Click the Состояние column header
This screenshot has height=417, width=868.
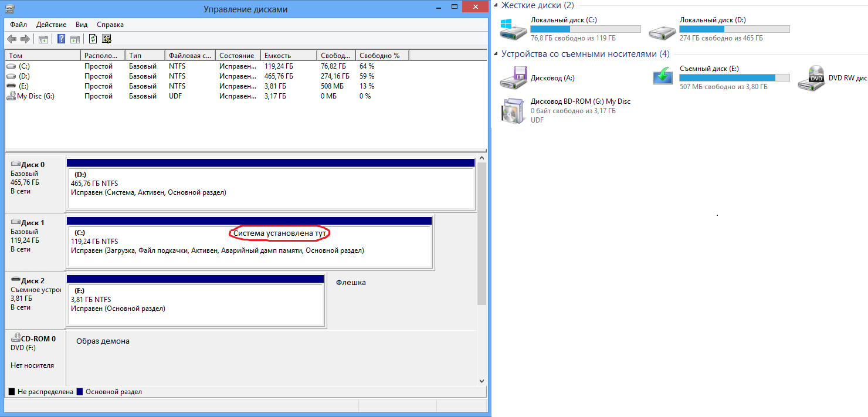[238, 56]
